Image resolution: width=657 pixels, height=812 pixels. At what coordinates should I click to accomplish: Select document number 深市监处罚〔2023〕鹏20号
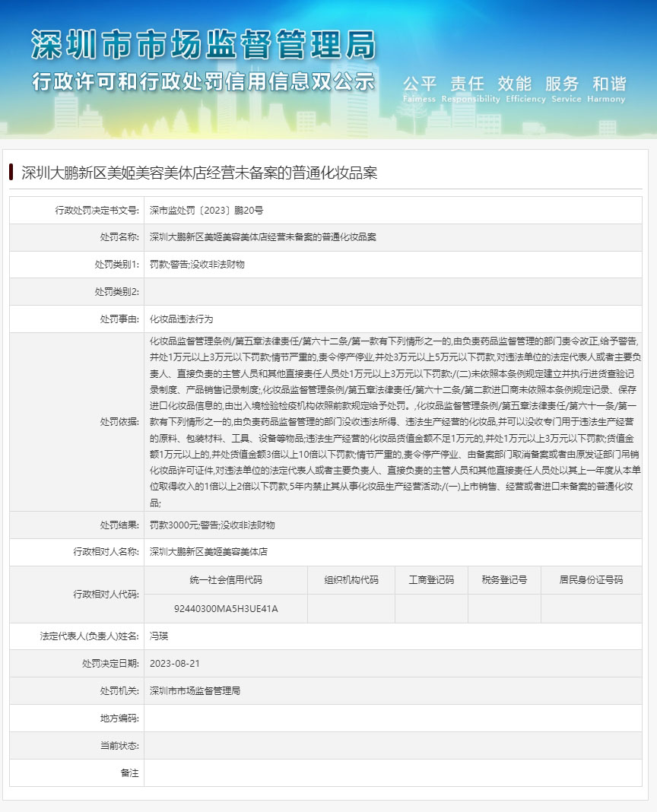point(206,211)
